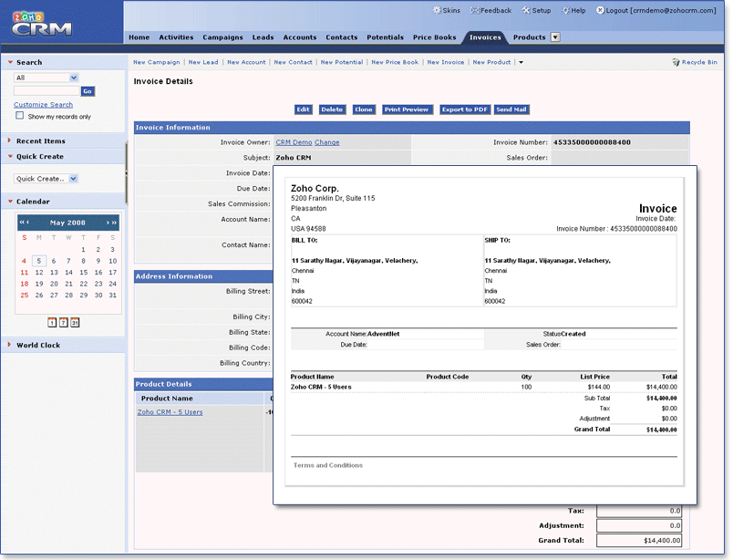Open the search module 'All' dropdown
Viewport: 733px width, 560px height.
[46, 78]
